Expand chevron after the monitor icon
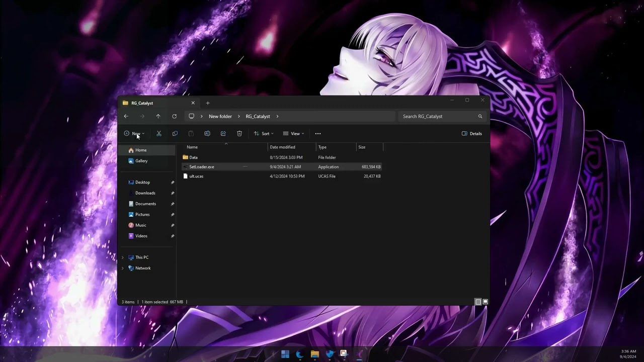The image size is (644, 362). (202, 116)
